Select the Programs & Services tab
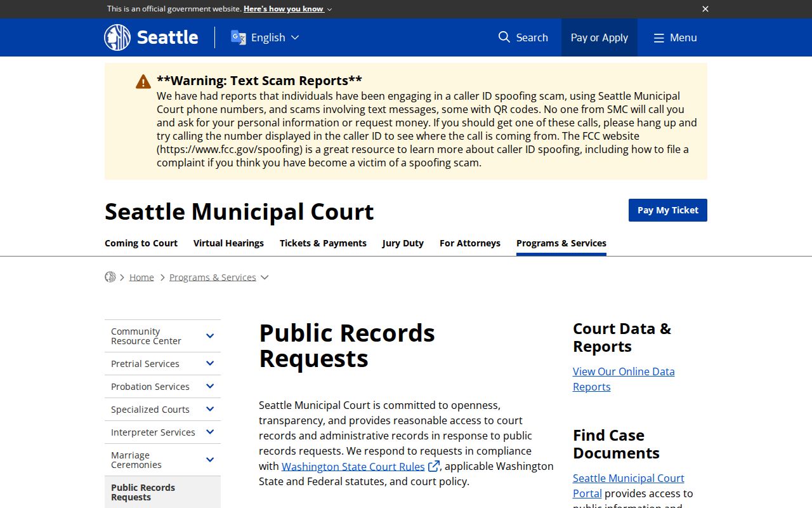 (561, 243)
